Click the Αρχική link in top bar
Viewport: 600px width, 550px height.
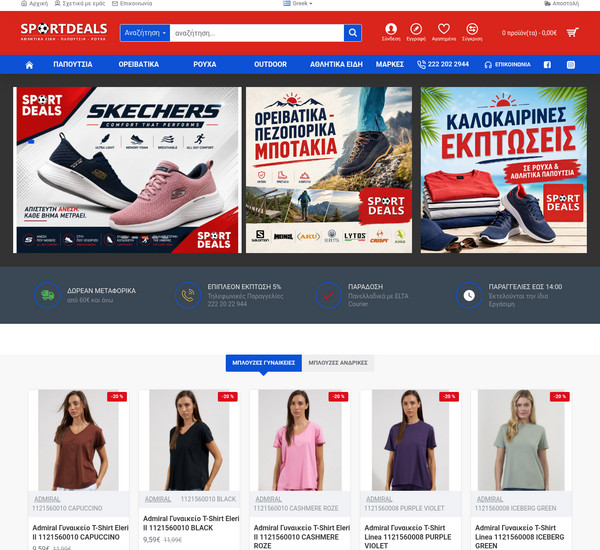pyautogui.click(x=35, y=3)
